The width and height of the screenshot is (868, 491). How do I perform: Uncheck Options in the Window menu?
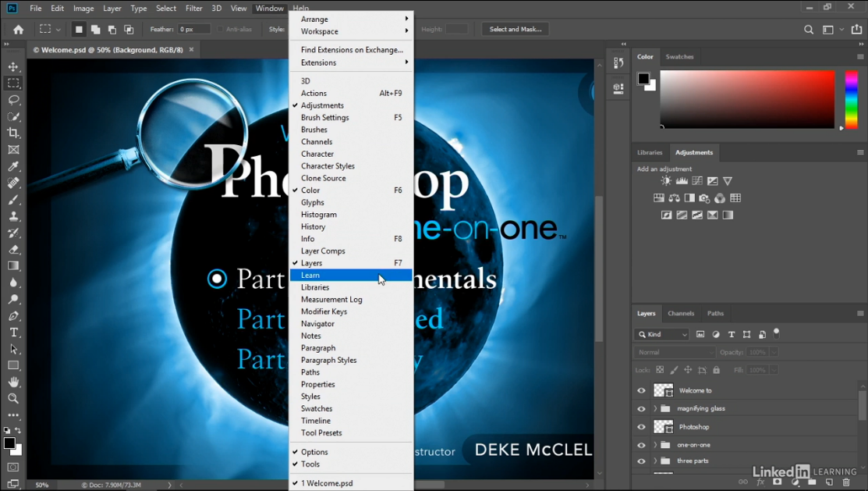tap(351, 452)
